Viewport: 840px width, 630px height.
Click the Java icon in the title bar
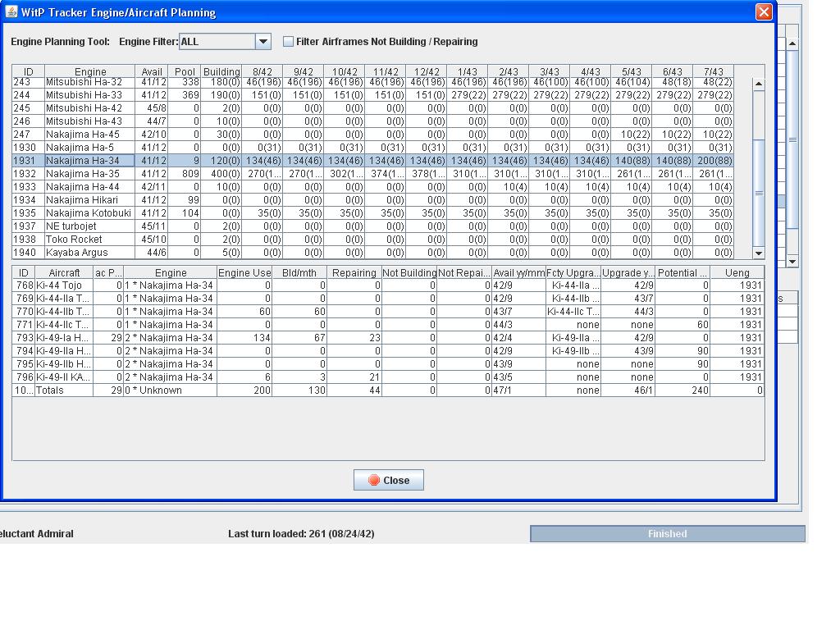11,11
